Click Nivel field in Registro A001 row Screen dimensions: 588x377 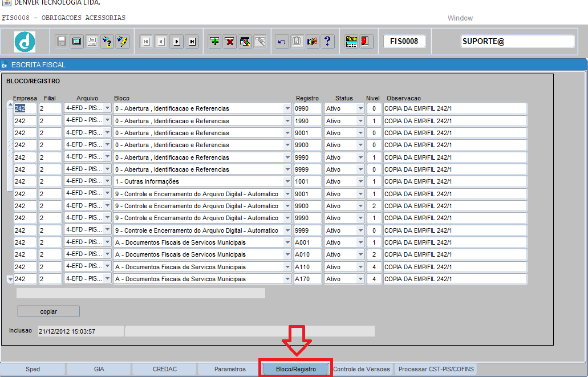click(374, 242)
